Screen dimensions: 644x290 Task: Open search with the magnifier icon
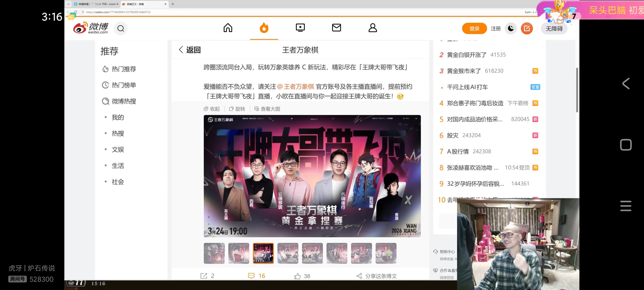(121, 28)
